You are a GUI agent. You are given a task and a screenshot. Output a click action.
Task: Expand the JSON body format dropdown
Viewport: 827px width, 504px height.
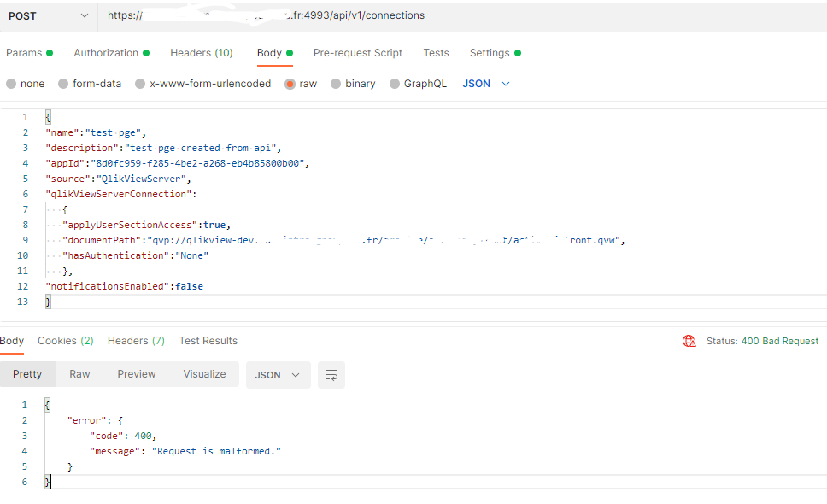[x=486, y=84]
